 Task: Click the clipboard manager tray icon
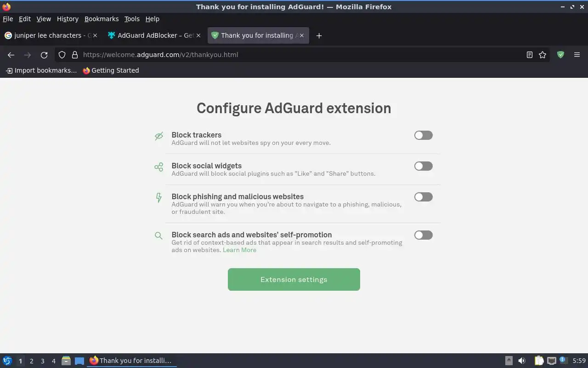(x=539, y=361)
